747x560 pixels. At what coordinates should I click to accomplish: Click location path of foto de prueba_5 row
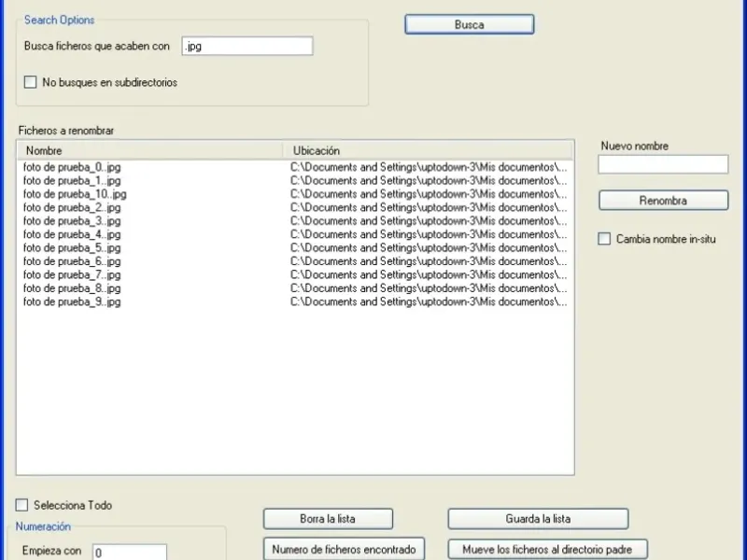[429, 247]
